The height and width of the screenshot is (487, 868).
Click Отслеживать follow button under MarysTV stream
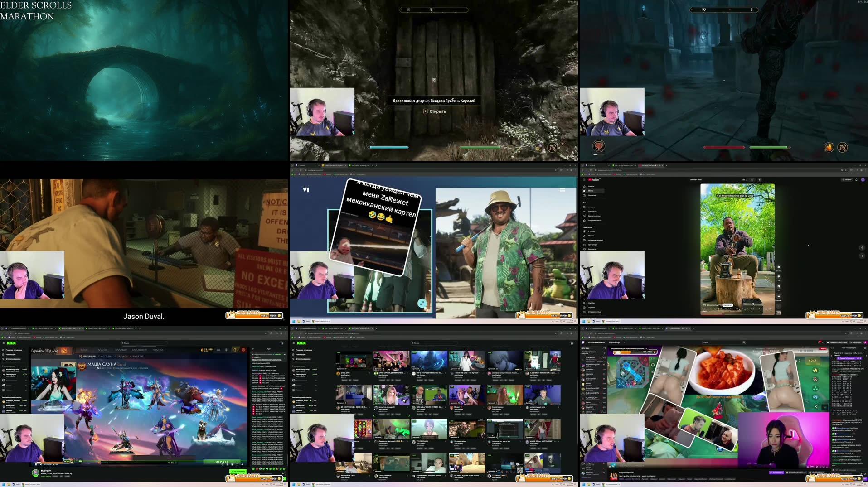238,472
